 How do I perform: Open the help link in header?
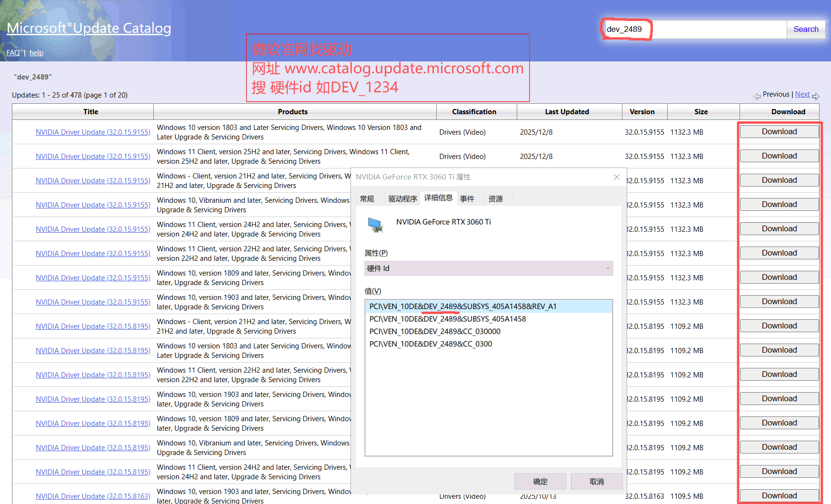(x=36, y=53)
